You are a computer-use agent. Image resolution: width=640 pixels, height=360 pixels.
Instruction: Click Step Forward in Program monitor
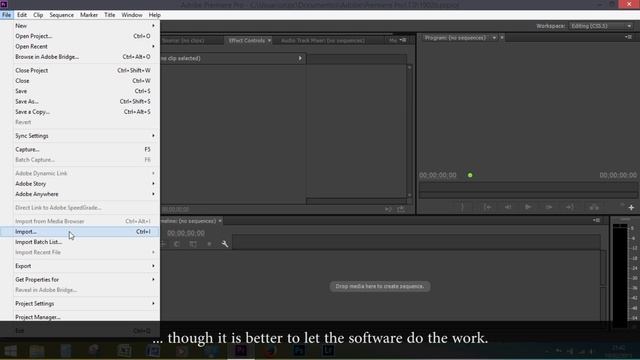pos(549,207)
